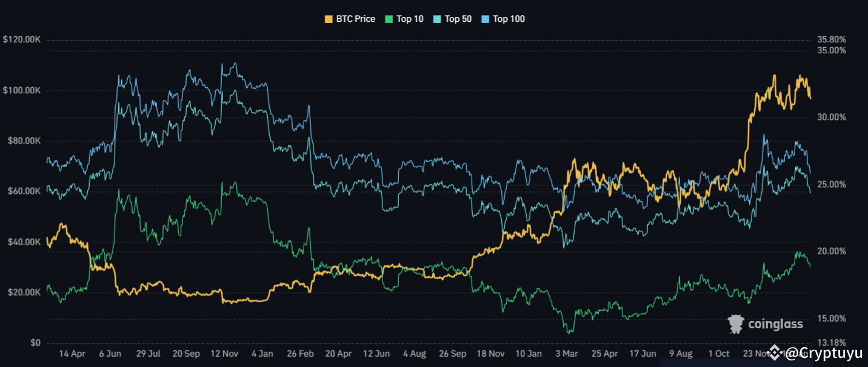Toggle the Top 100 series legend label
The width and height of the screenshot is (868, 367).
(509, 19)
